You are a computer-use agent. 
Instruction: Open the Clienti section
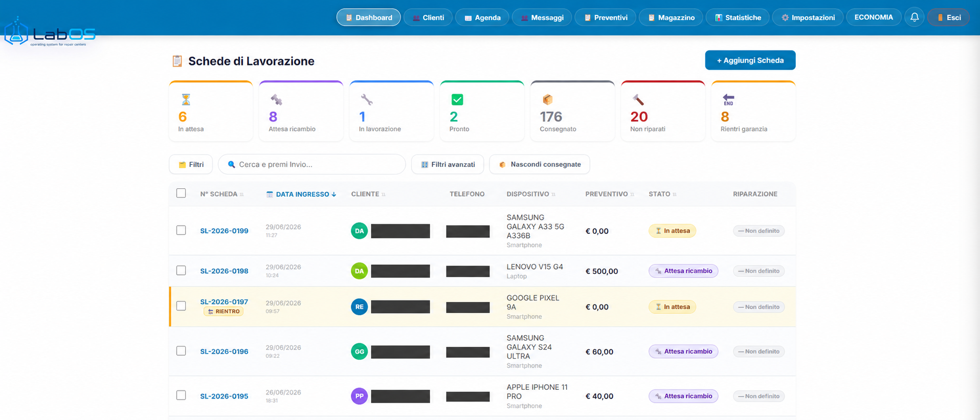pos(428,17)
